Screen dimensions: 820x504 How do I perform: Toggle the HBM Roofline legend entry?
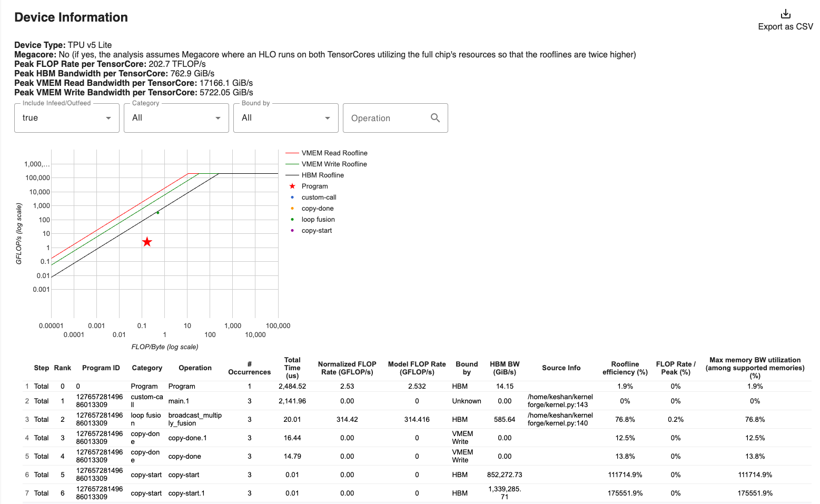[x=322, y=175]
